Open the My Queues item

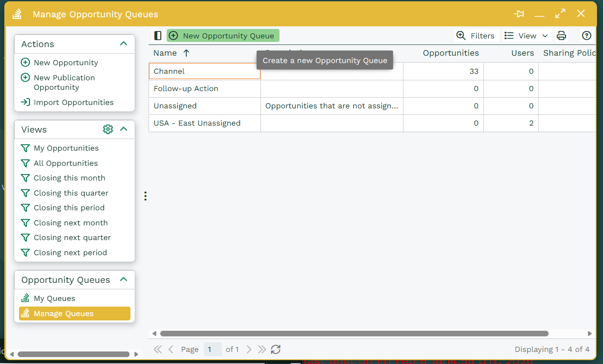pos(54,298)
